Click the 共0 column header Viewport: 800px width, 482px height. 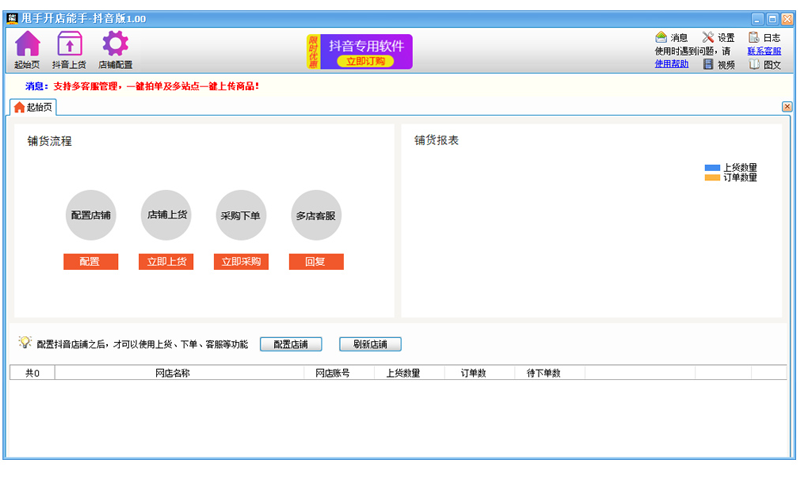(32, 373)
